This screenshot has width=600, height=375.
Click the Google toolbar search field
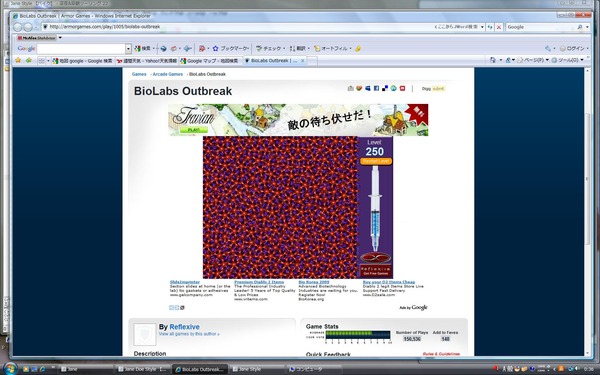click(81, 49)
